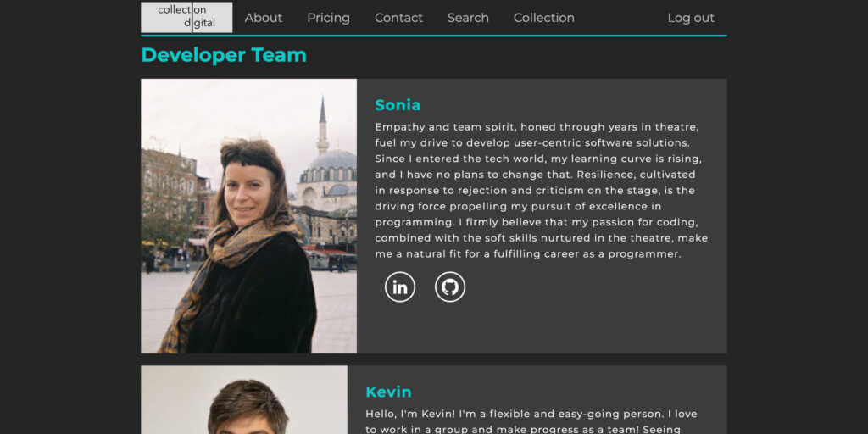Click Sonia's portrait photo
Image resolution: width=868 pixels, height=434 pixels.
pyautogui.click(x=248, y=216)
